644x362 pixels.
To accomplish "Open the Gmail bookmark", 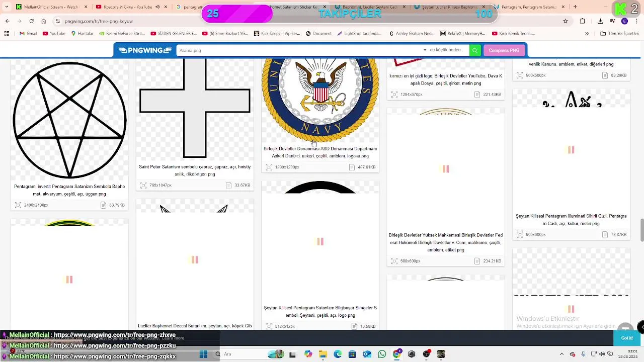I will [28, 34].
